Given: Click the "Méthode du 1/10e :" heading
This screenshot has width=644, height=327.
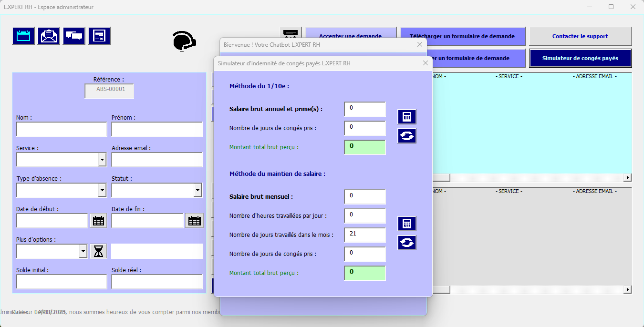Looking at the screenshot, I should [x=259, y=86].
